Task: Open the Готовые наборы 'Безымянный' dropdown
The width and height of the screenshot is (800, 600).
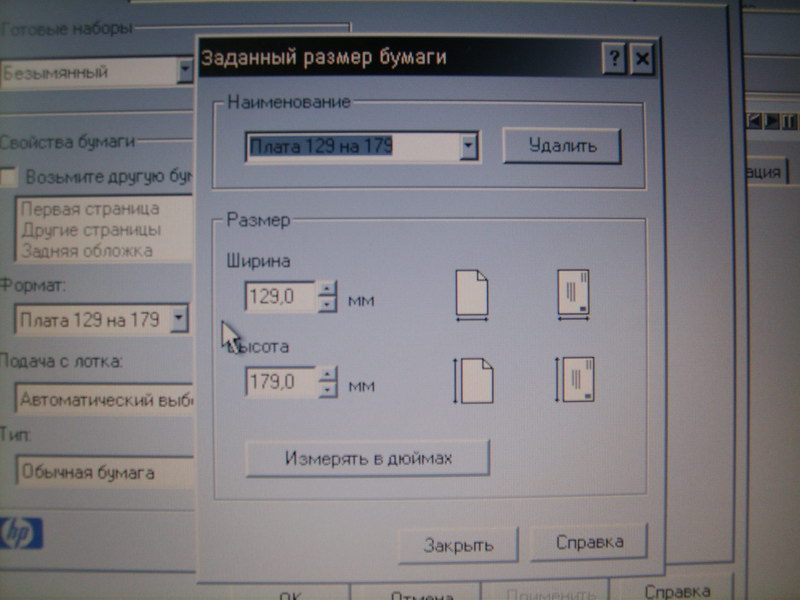Action: tap(184, 72)
